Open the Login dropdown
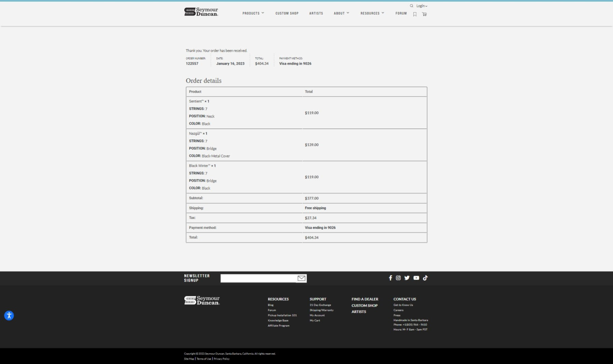Viewport: 613px width, 364px height. (x=422, y=6)
